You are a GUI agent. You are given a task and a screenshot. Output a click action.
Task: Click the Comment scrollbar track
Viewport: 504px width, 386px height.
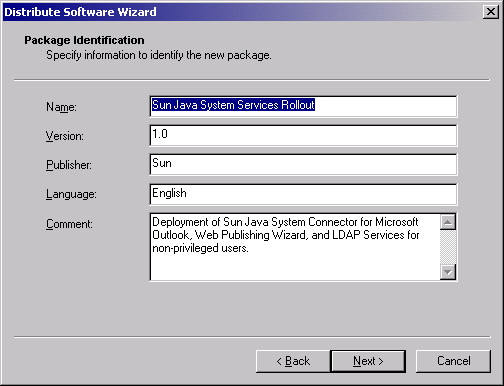[448, 247]
